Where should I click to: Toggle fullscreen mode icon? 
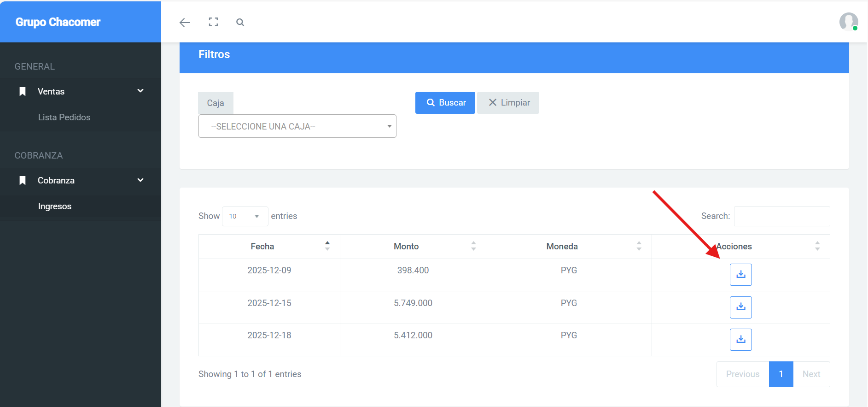(213, 22)
